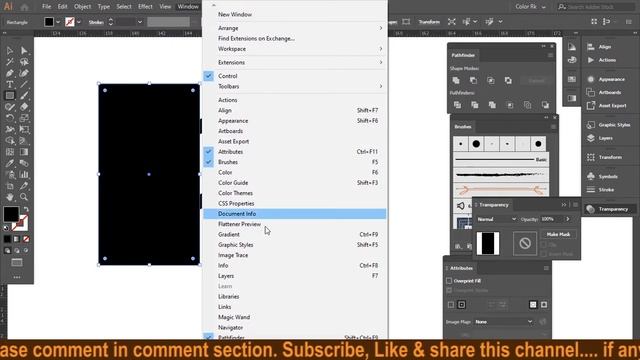Open the Color Rk workspace dropdown
Screen dimensions: 640x360
[530, 7]
